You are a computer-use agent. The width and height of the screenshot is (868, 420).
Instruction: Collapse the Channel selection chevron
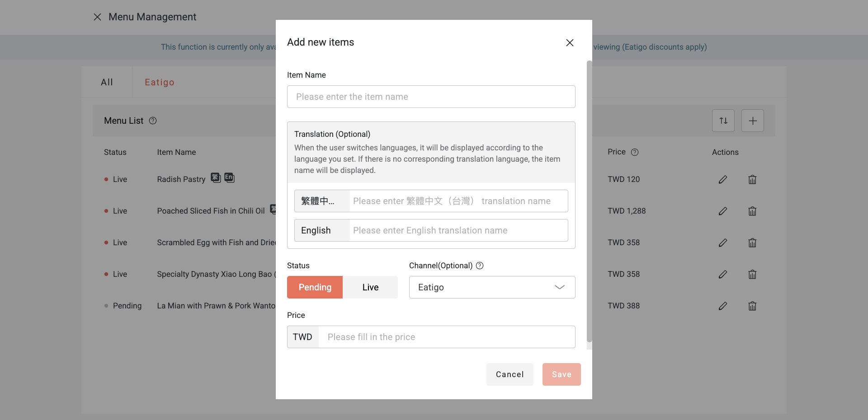point(560,287)
